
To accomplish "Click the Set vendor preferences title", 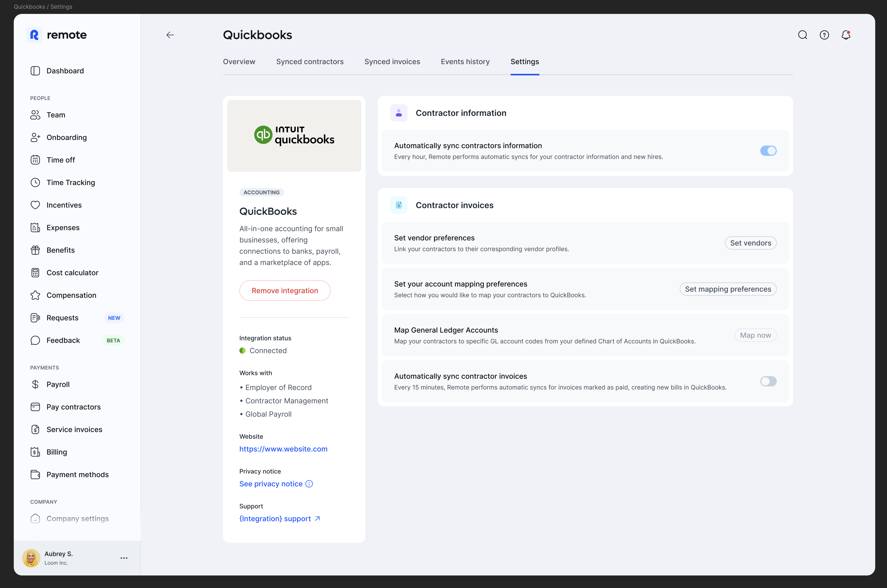I will pos(434,238).
